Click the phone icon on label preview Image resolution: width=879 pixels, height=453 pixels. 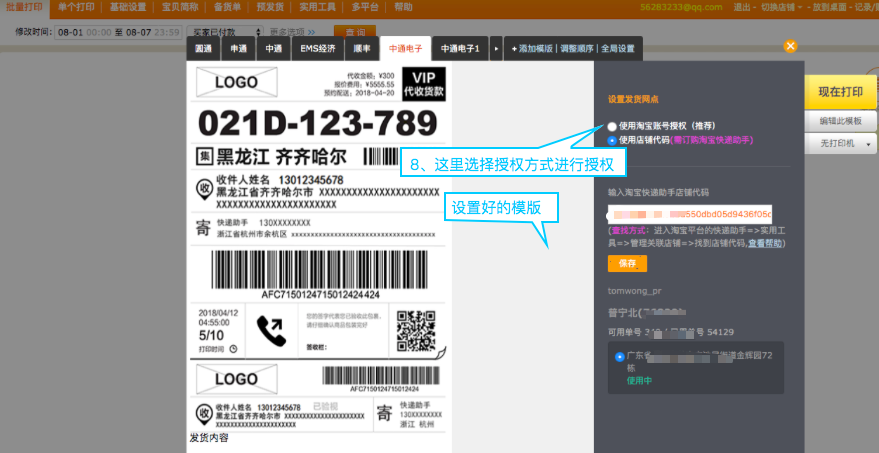[x=271, y=329]
